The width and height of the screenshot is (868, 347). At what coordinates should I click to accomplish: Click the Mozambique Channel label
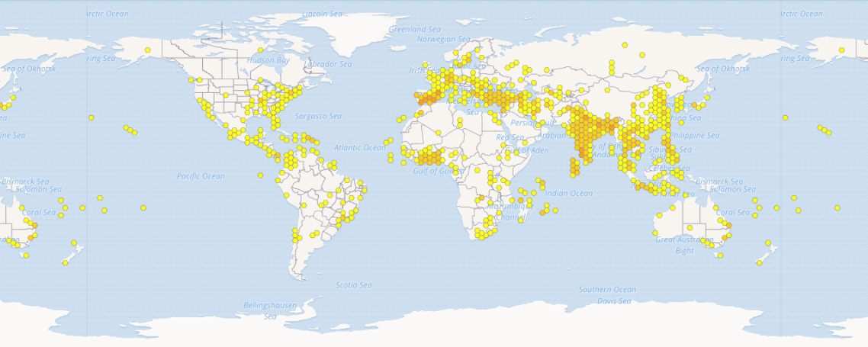[x=506, y=211]
